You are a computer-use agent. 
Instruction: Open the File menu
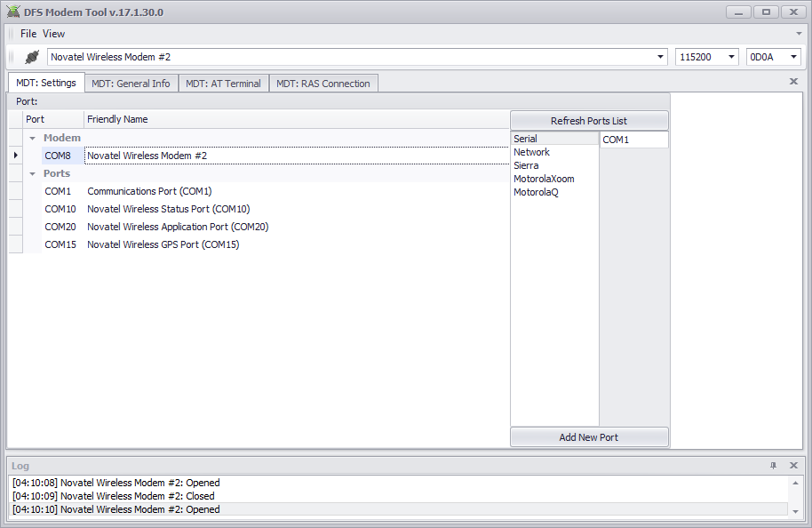(x=28, y=34)
